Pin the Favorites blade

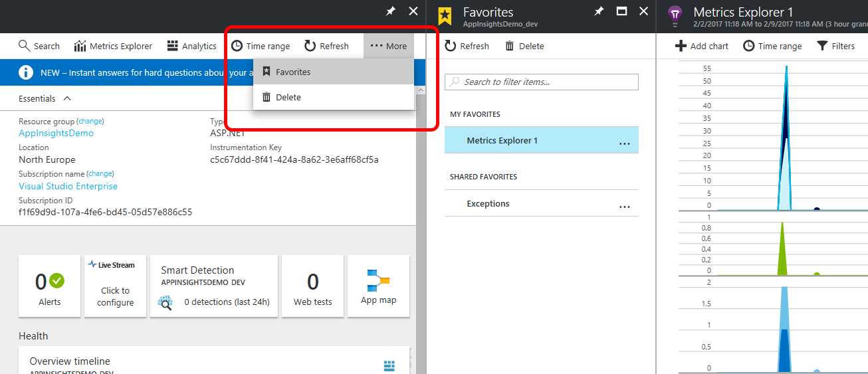point(599,11)
